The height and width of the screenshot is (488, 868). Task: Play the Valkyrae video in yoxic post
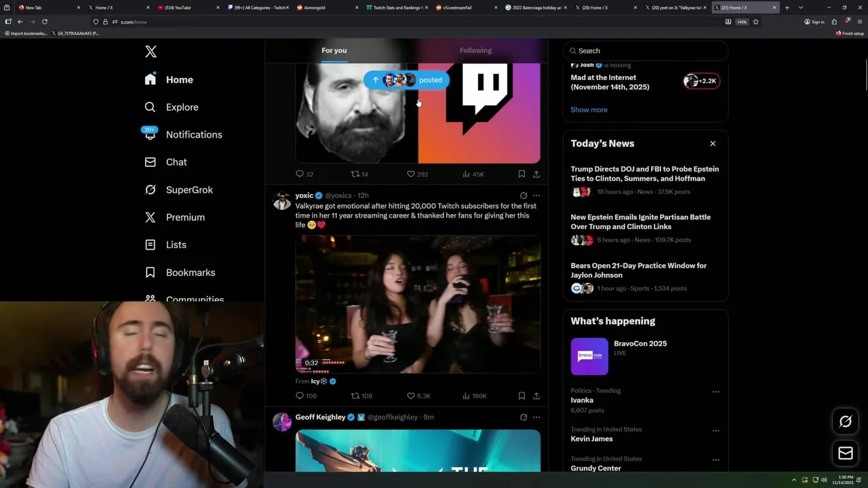(x=418, y=304)
